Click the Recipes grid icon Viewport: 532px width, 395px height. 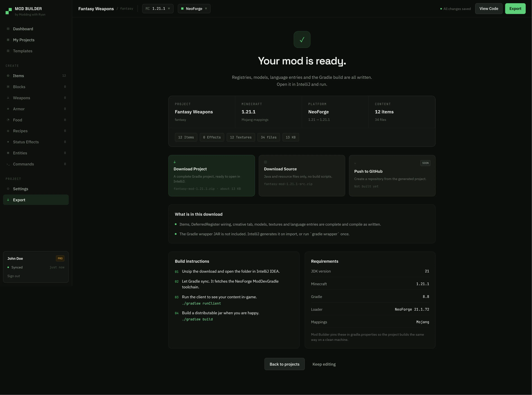[8, 131]
